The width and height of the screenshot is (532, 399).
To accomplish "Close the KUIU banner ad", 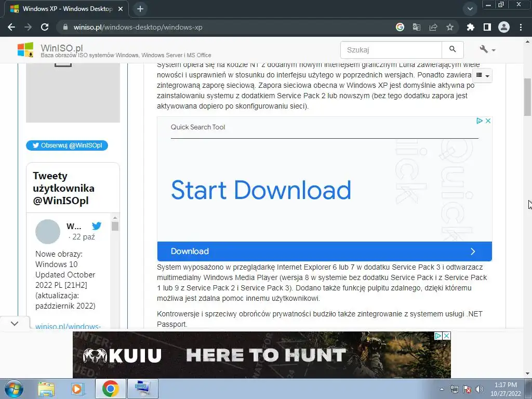I will click(x=447, y=336).
